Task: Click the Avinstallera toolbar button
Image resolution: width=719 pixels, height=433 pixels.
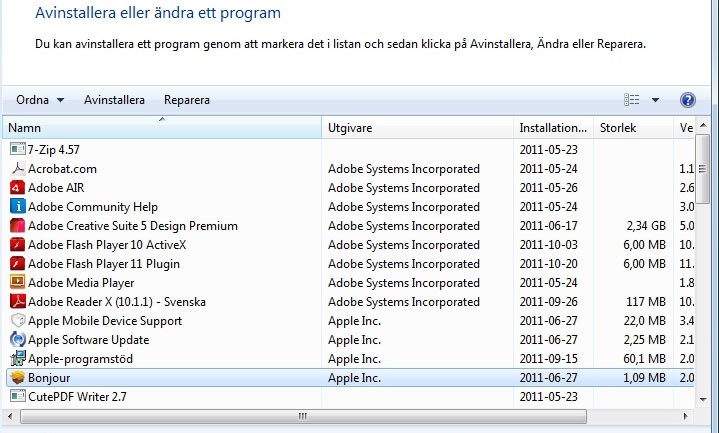Action: click(x=114, y=100)
